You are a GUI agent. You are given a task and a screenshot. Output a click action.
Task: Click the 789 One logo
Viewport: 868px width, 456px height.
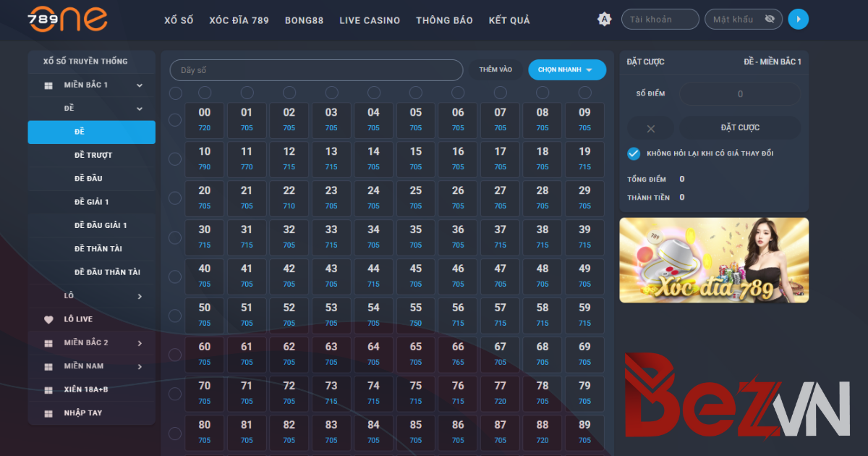(67, 20)
